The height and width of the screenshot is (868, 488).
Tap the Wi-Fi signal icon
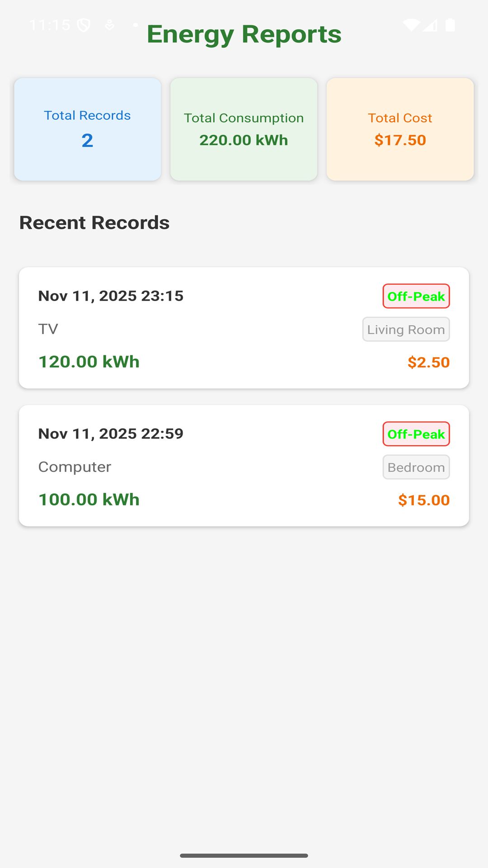411,25
